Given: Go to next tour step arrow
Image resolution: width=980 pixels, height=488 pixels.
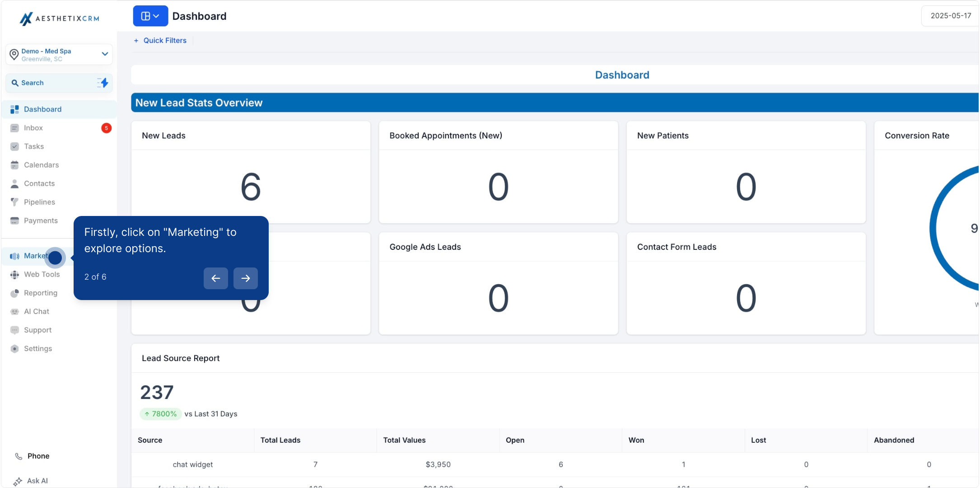Looking at the screenshot, I should pos(246,278).
